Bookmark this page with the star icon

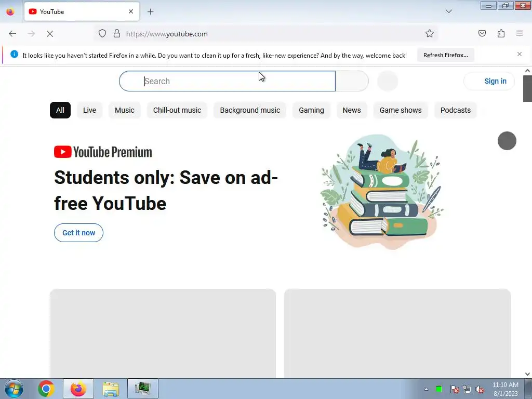pyautogui.click(x=430, y=33)
